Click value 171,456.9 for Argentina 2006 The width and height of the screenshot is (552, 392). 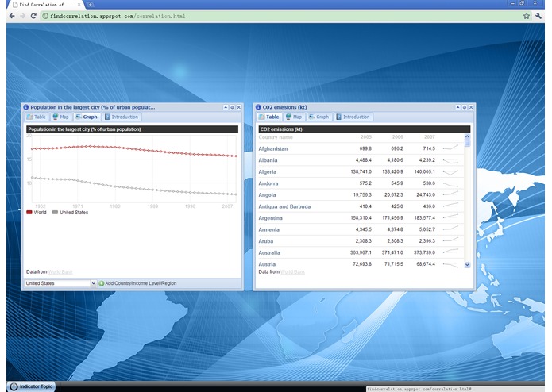point(392,218)
